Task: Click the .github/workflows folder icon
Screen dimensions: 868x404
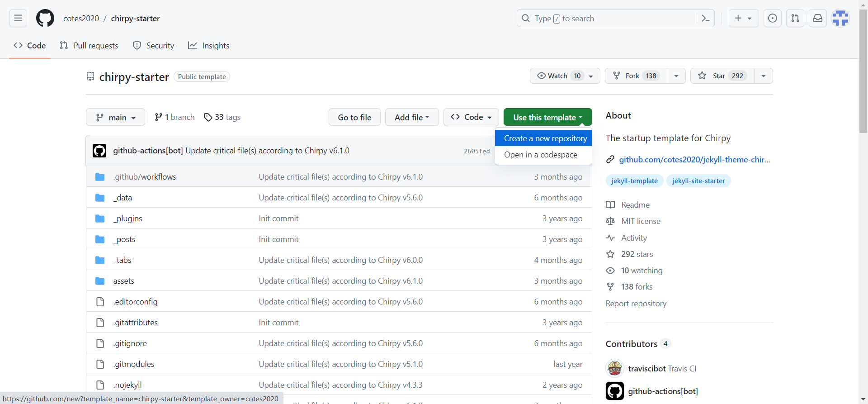Action: pos(100,177)
